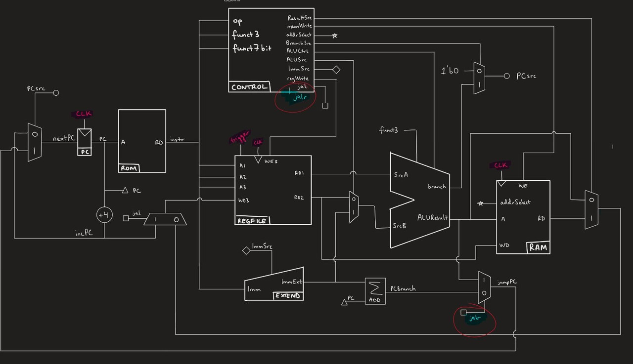Viewport: 633px width, 364px height.
Task: Click the circle connector at top-left PCsrc
Action: [56, 93]
